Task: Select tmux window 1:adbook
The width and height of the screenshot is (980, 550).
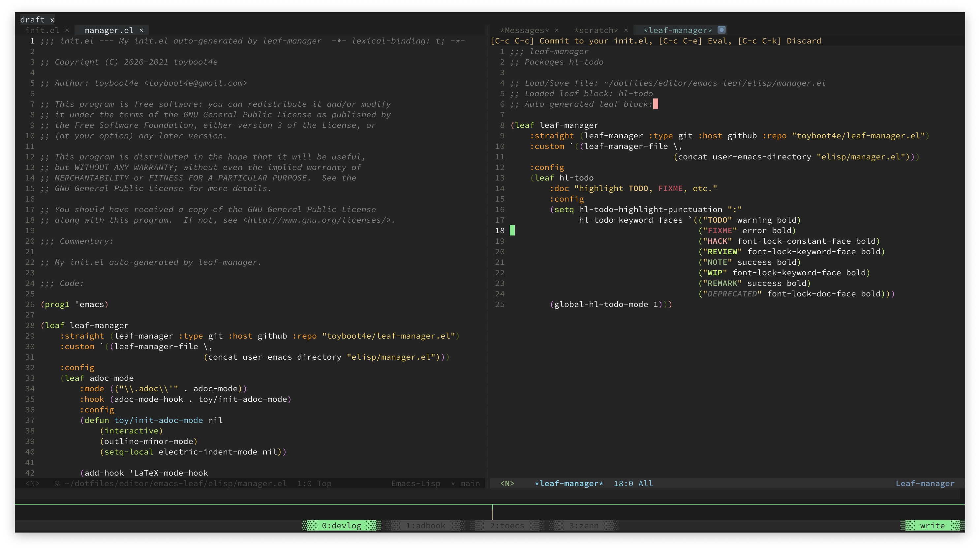Action: tap(425, 525)
